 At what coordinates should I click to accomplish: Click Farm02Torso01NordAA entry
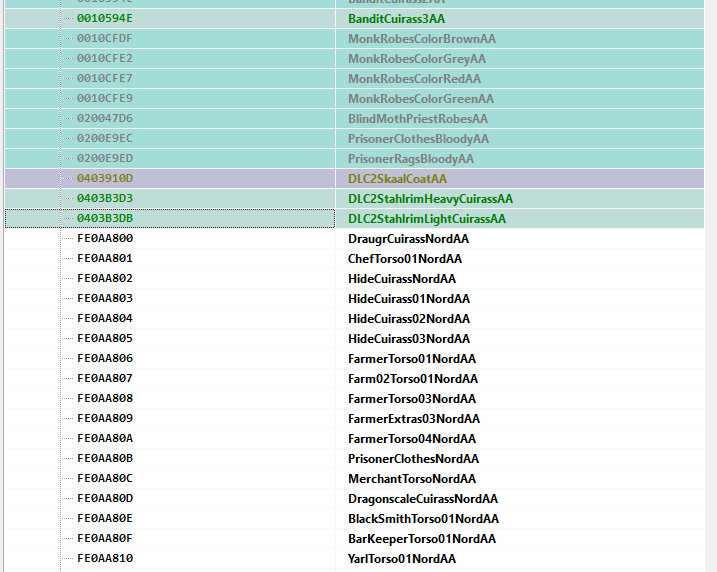413,379
